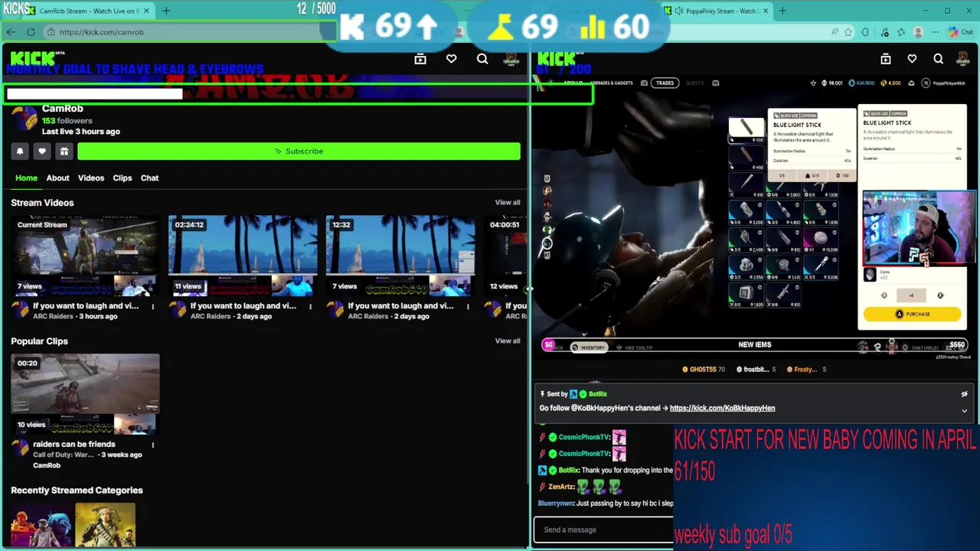Click CosmicPhonkTV's username in chat
This screenshot has width=980, height=551.
coord(584,437)
